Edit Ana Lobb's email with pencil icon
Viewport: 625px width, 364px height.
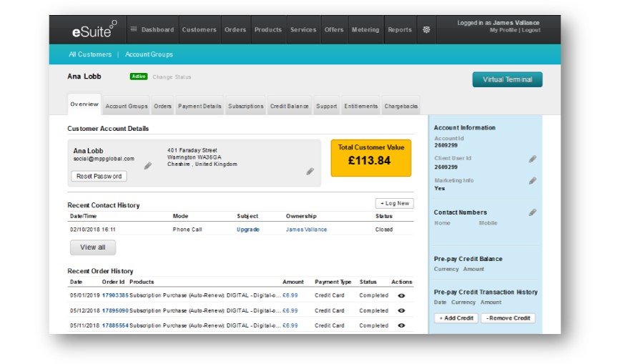(148, 165)
